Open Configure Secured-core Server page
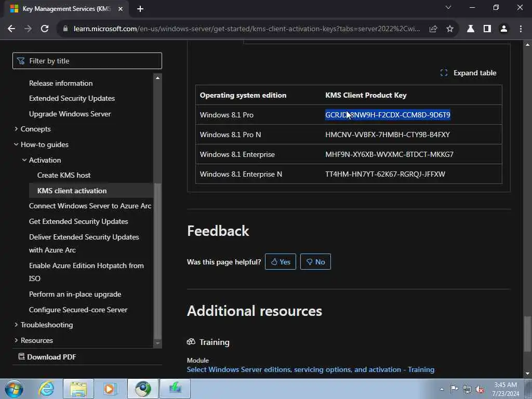Image resolution: width=532 pixels, height=399 pixels. (x=78, y=310)
